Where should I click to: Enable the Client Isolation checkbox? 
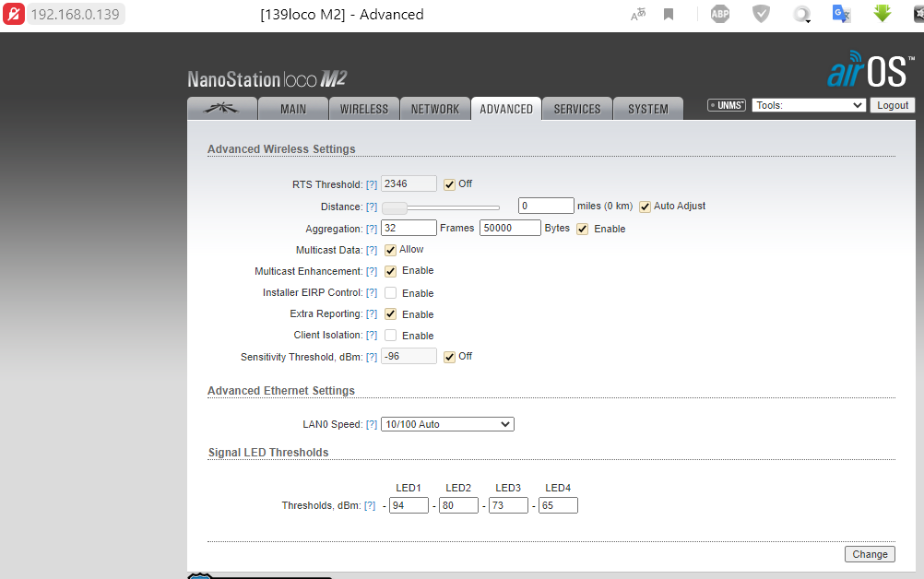(x=391, y=336)
